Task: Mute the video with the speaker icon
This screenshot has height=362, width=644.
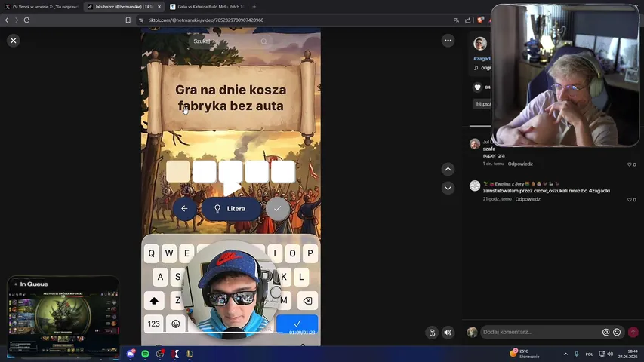Action: 448,333
